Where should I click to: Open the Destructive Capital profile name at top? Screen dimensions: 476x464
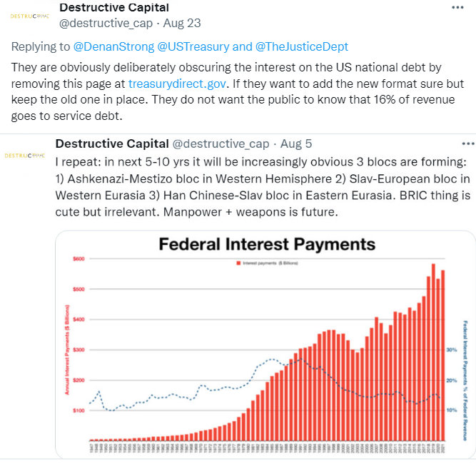pos(114,8)
